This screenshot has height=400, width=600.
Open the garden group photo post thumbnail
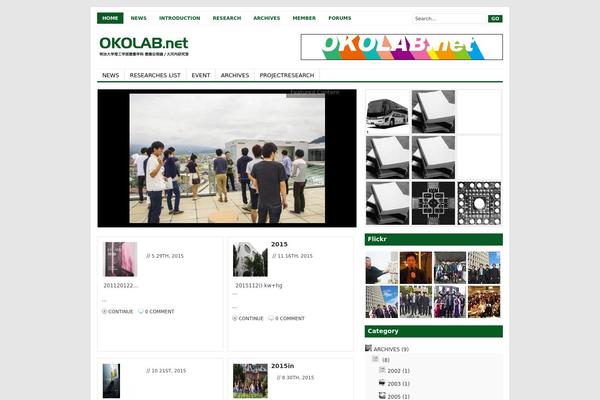coord(250,381)
